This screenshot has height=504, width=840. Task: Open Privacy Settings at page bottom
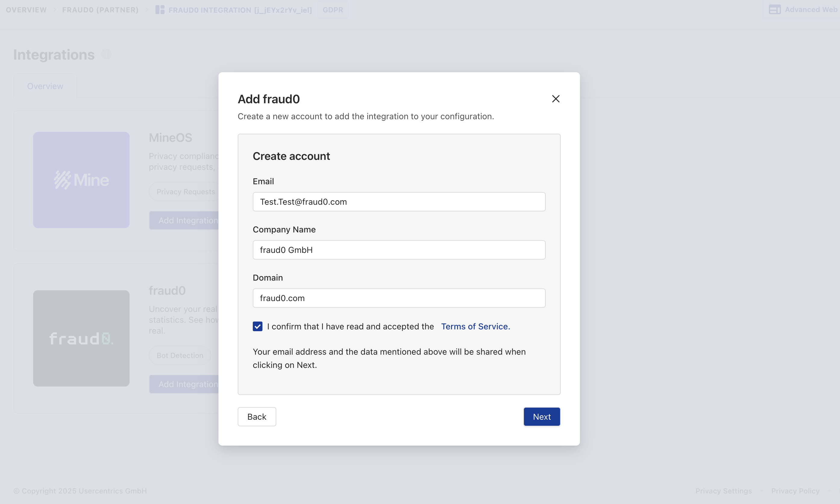click(x=723, y=490)
